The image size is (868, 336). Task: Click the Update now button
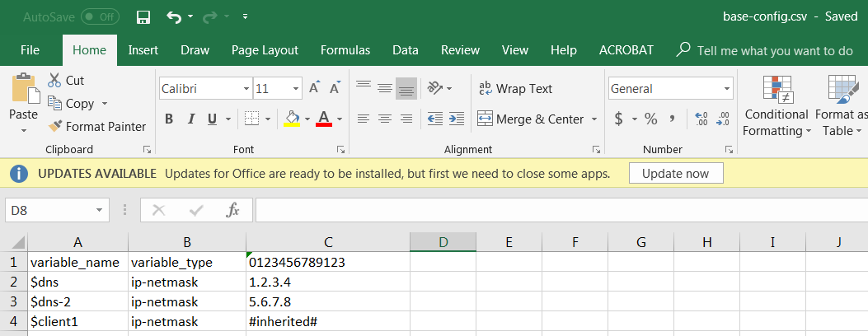pyautogui.click(x=675, y=174)
